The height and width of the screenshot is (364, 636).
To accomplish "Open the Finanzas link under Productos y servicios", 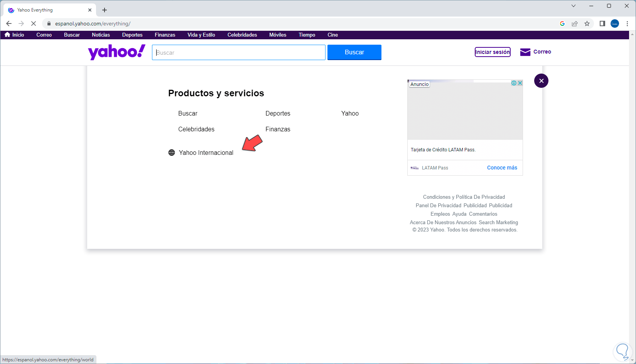I will tap(278, 129).
